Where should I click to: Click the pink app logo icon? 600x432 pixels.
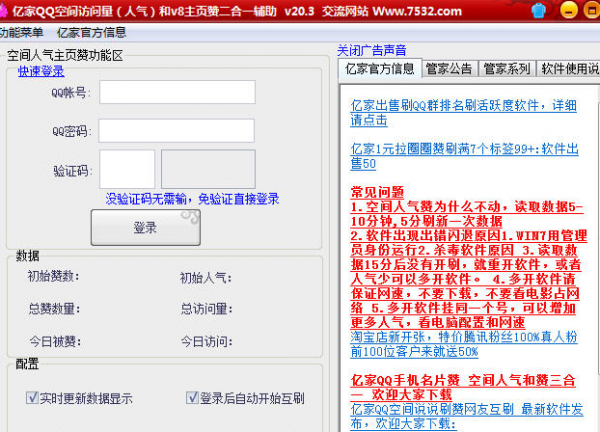tap(3, 11)
